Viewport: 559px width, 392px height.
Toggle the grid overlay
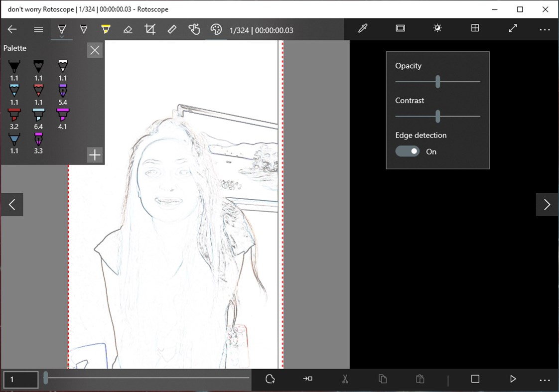[x=475, y=28]
